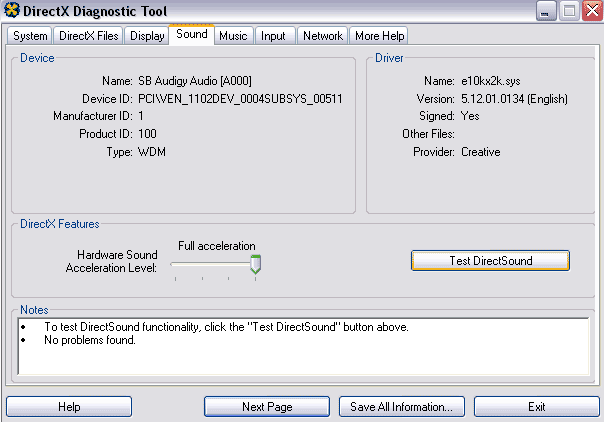Switch to the Display tab
Viewport: 604px width, 422px height.
[x=147, y=36]
